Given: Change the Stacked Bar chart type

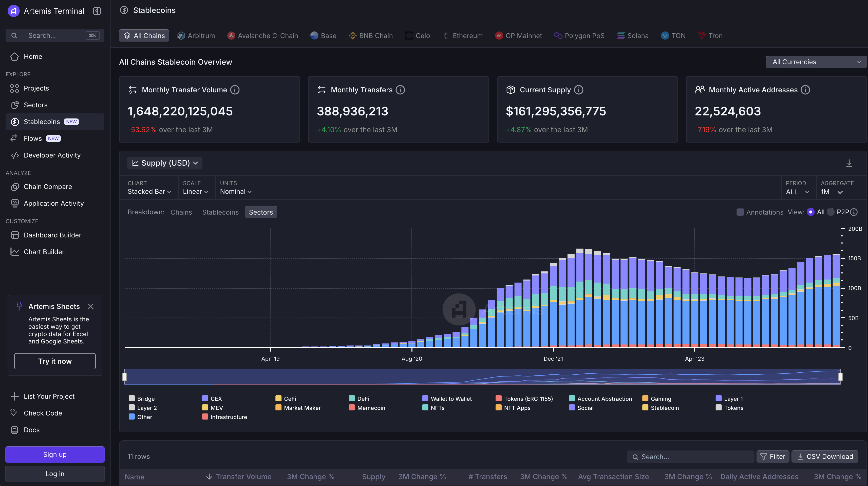Looking at the screenshot, I should click(x=149, y=192).
